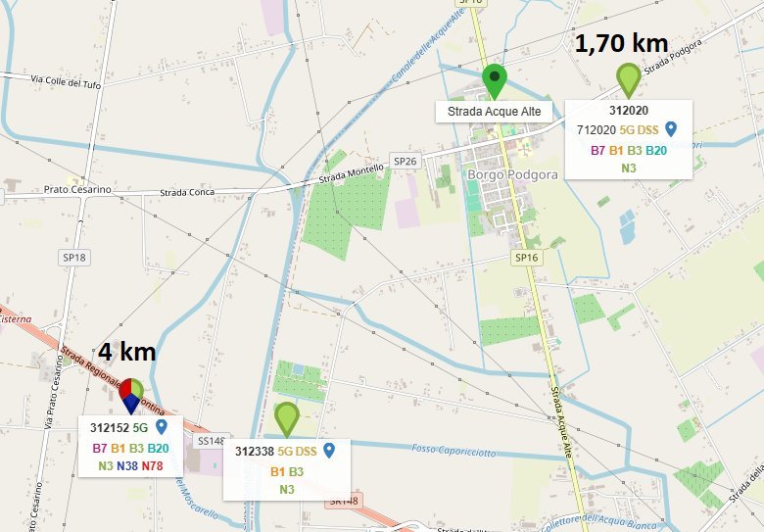Click the SP16 road shield on map
This screenshot has width=764, height=532.
click(527, 258)
